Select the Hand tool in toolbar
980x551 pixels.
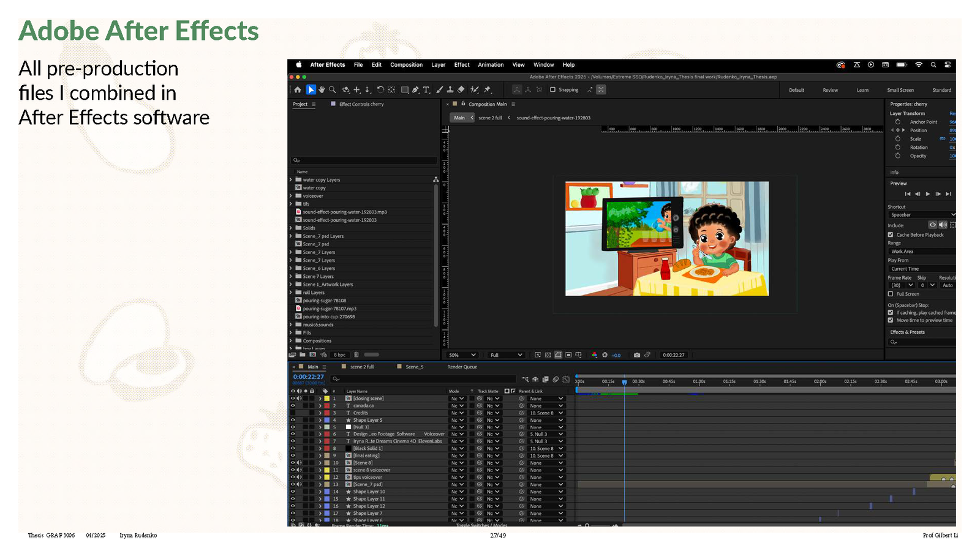click(x=322, y=90)
